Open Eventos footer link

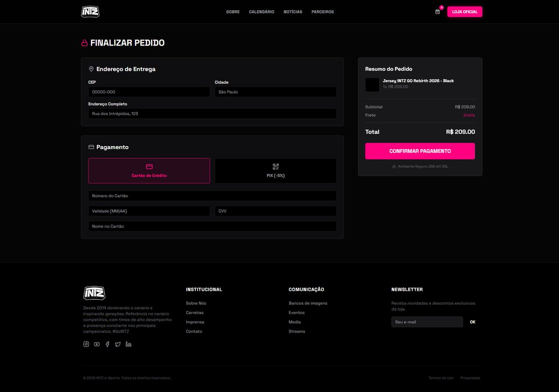pyautogui.click(x=297, y=313)
